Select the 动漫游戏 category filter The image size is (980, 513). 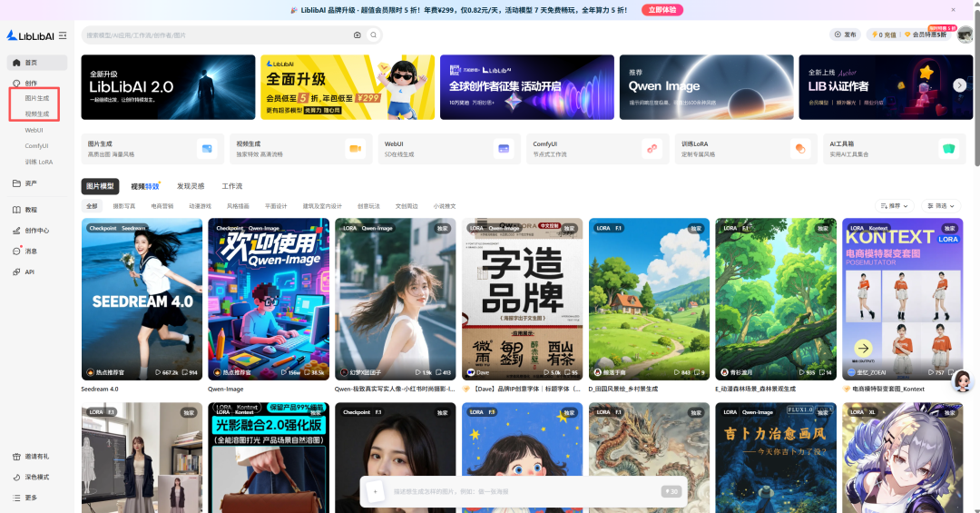(200, 206)
